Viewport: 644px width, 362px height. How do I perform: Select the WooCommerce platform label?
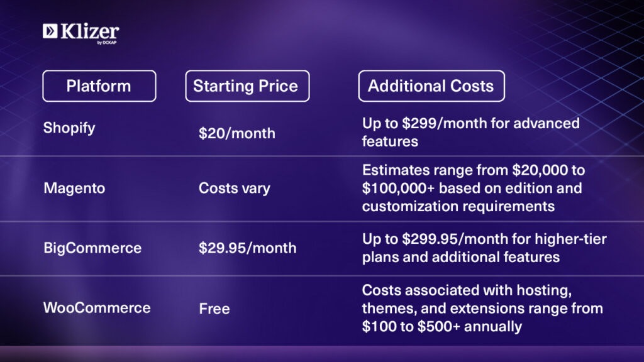(x=97, y=308)
